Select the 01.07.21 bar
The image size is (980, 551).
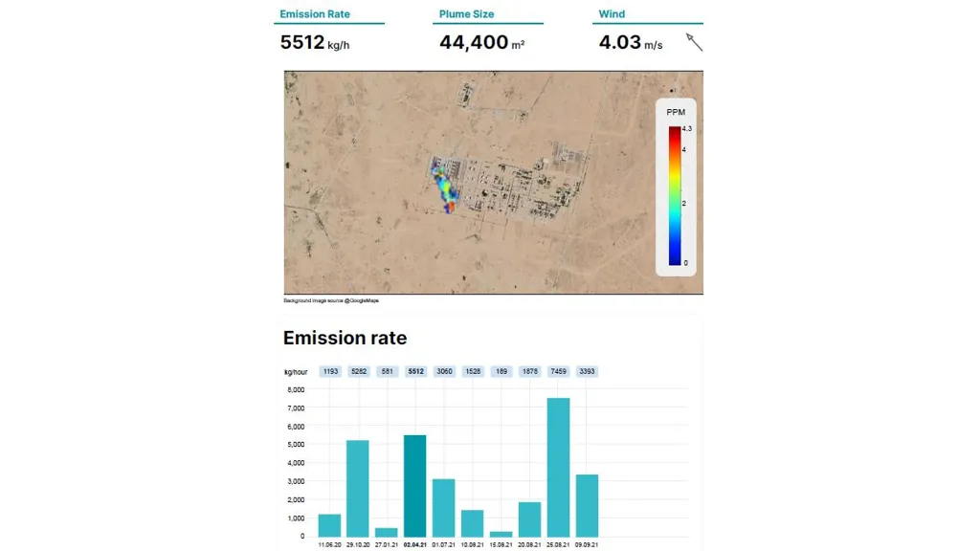pyautogui.click(x=444, y=508)
